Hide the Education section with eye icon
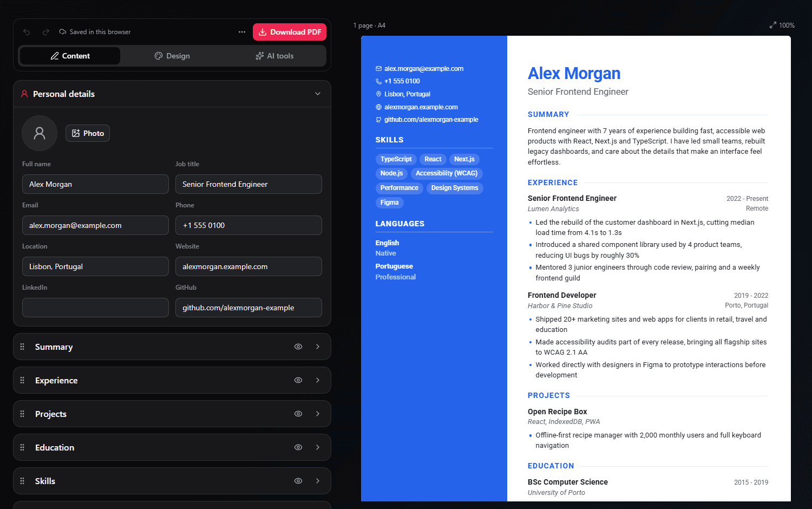Image resolution: width=812 pixels, height=509 pixels. point(298,447)
